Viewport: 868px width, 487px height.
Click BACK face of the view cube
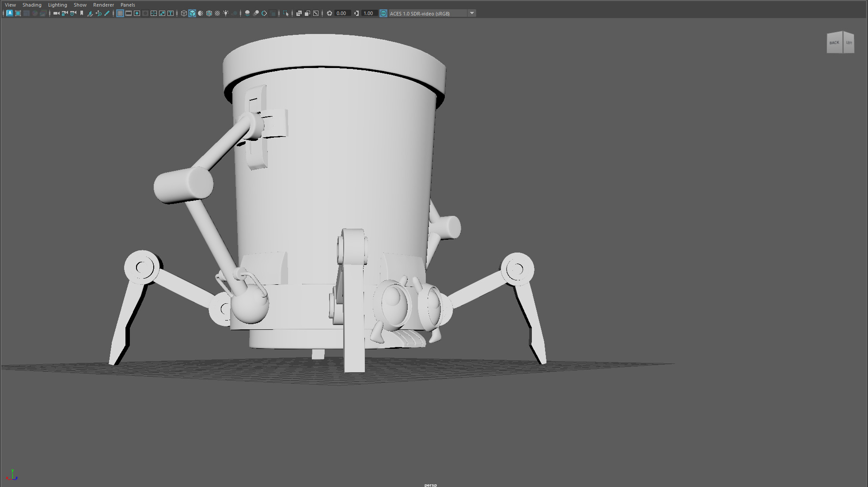pos(834,43)
